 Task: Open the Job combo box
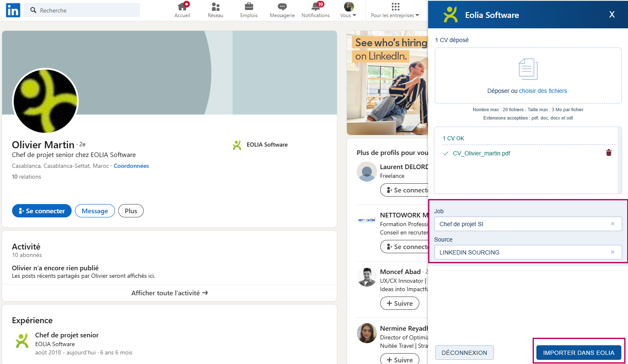[x=521, y=224]
